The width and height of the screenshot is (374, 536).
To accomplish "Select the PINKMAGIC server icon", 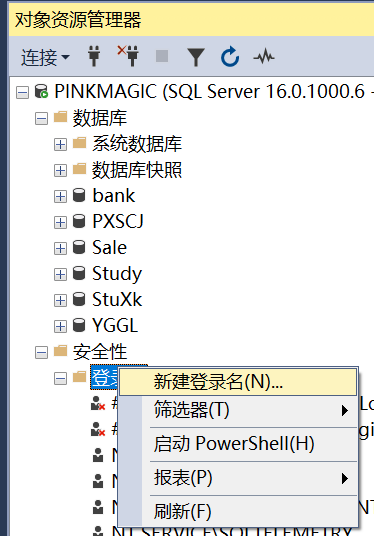I will 42,92.
